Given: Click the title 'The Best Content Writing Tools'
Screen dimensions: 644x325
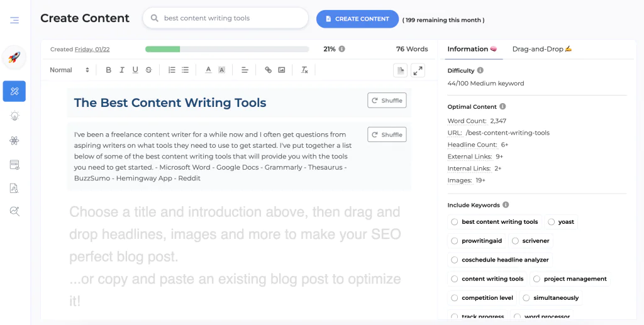Looking at the screenshot, I should click(170, 102).
